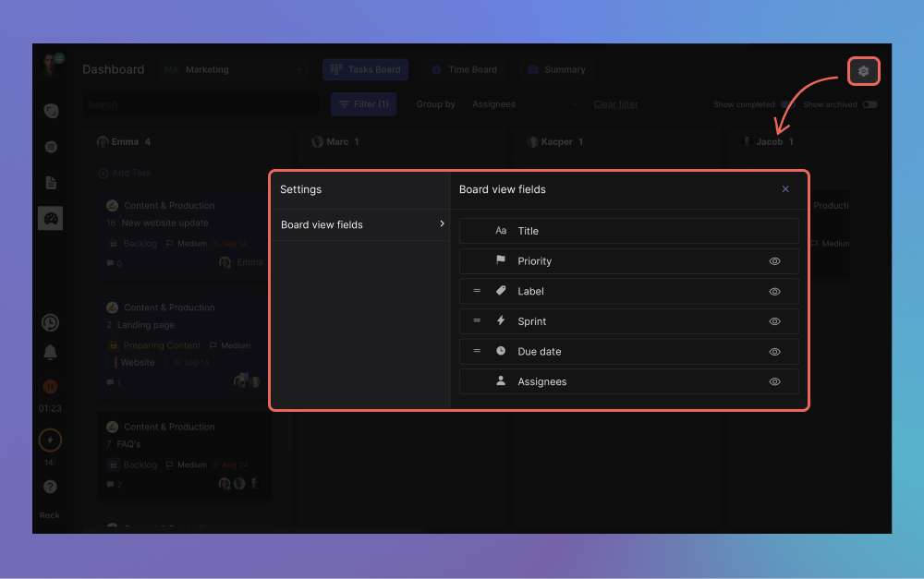This screenshot has height=579, width=924.
Task: Click the notifications bell in sidebar
Action: [x=50, y=353]
